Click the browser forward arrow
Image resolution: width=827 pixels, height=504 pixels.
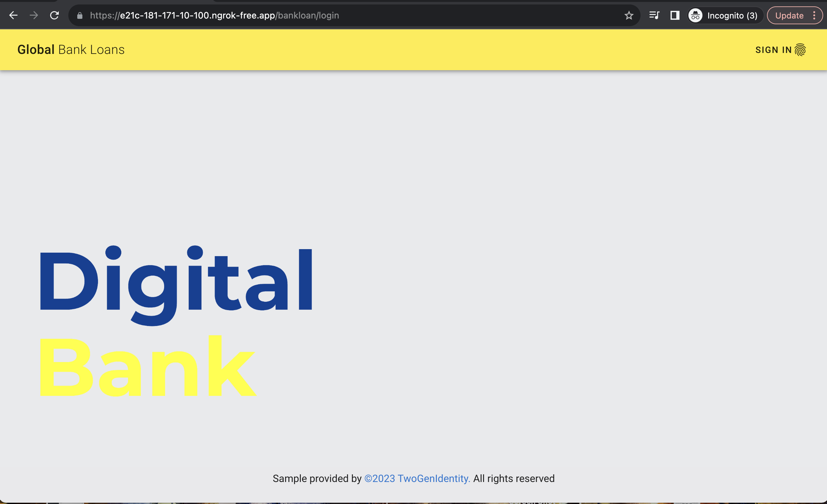pos(34,15)
